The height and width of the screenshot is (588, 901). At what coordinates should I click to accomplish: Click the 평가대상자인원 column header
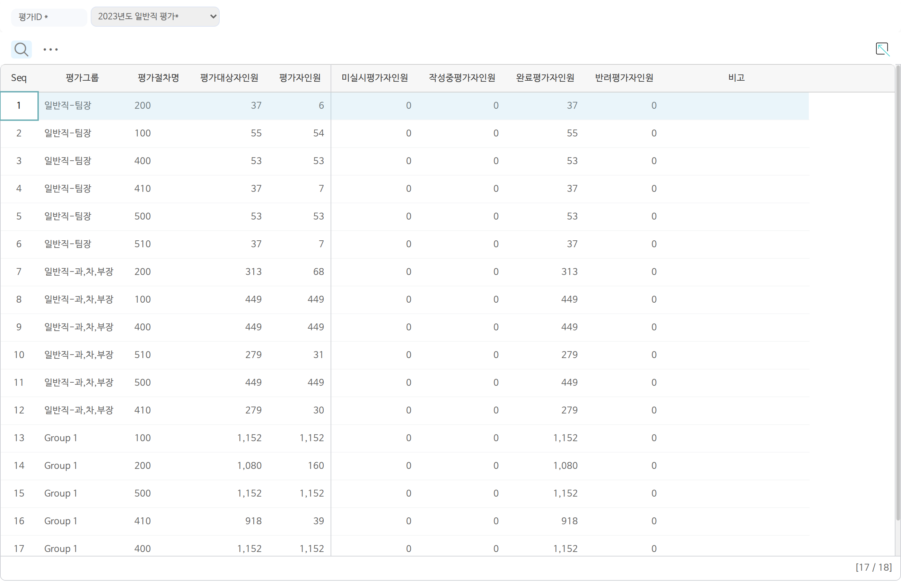tap(229, 78)
